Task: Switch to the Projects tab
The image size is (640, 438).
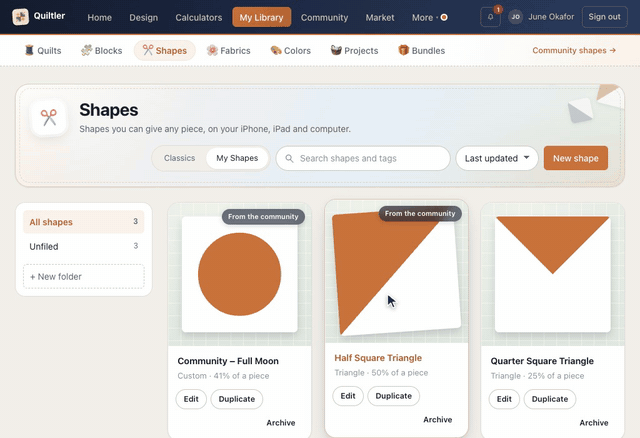Action: pos(354,51)
